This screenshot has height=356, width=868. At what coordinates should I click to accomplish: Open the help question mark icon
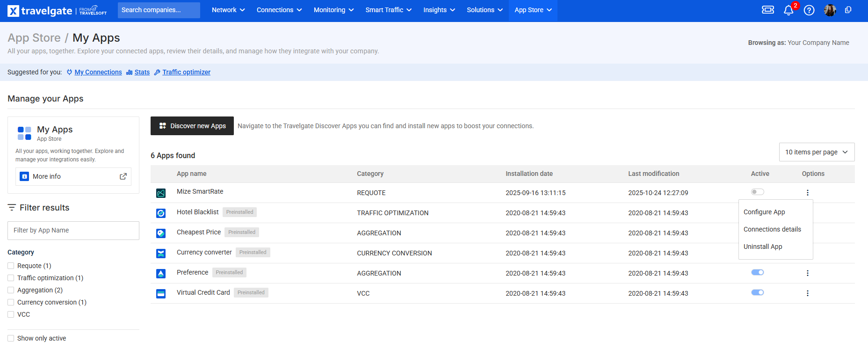(809, 10)
